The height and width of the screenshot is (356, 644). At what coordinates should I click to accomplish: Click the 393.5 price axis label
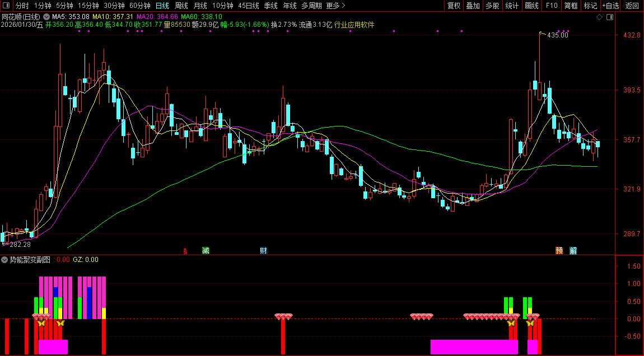click(632, 90)
